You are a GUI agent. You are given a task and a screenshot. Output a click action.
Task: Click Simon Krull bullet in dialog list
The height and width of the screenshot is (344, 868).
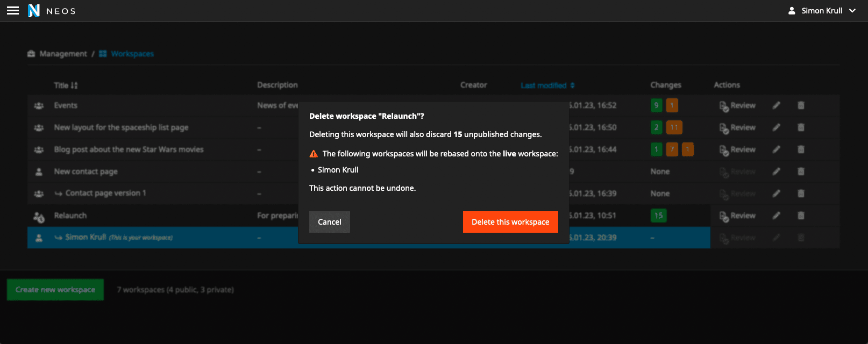[x=338, y=170]
